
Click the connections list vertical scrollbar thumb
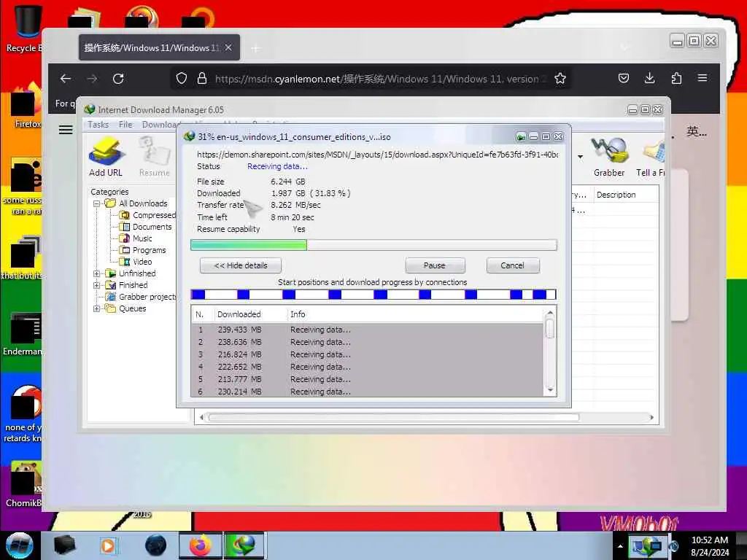tap(550, 329)
